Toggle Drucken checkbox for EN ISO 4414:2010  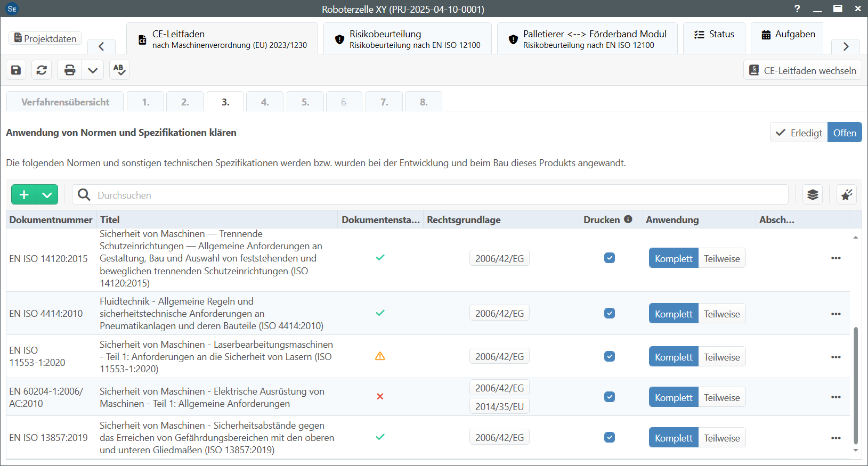click(610, 313)
